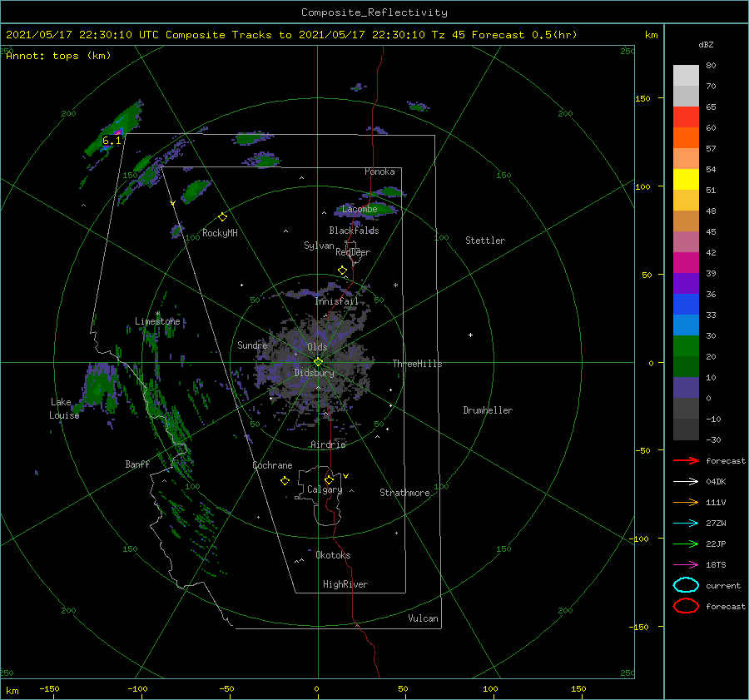Click the asterisk marker above Limestone
Screen dimensions: 749x700
pyautogui.click(x=157, y=314)
